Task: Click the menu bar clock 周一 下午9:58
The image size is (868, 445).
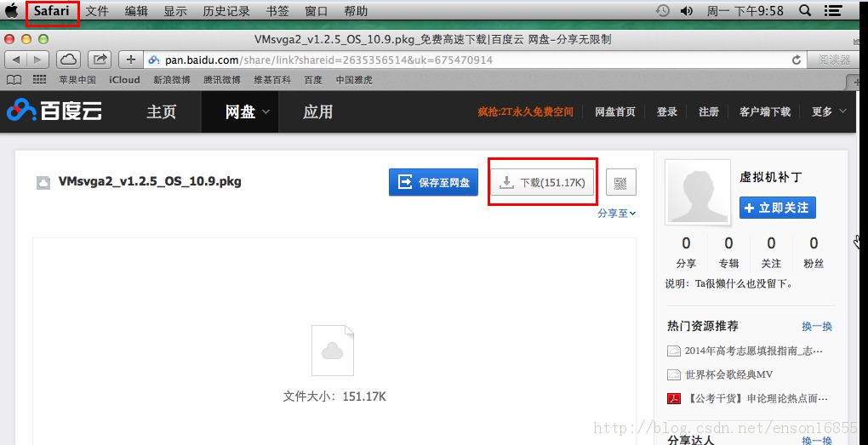Action: coord(745,11)
